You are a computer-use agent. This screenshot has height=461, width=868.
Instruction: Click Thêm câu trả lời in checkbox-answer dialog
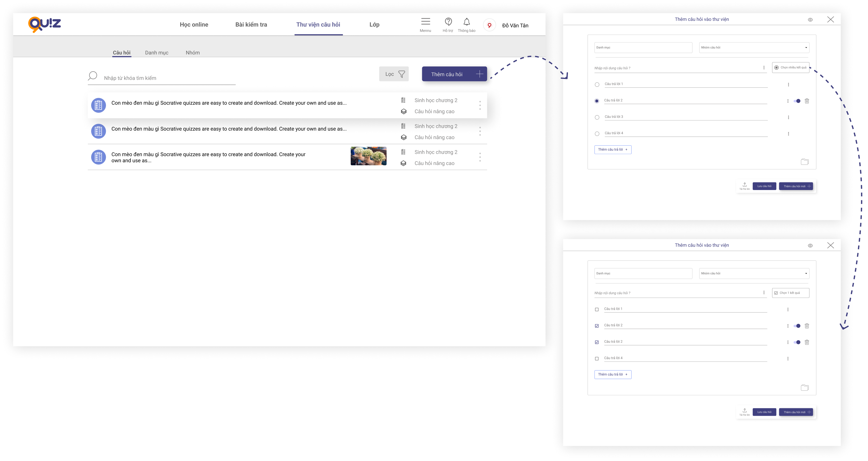613,374
